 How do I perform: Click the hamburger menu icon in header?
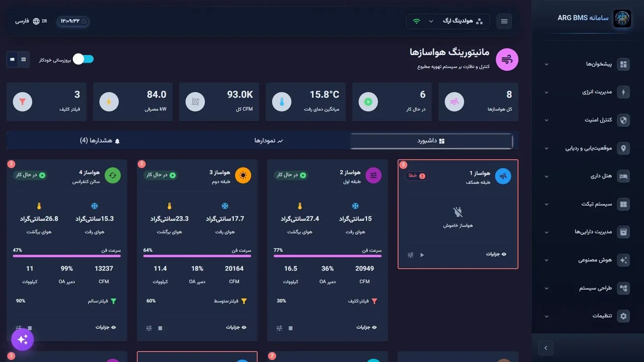504,21
